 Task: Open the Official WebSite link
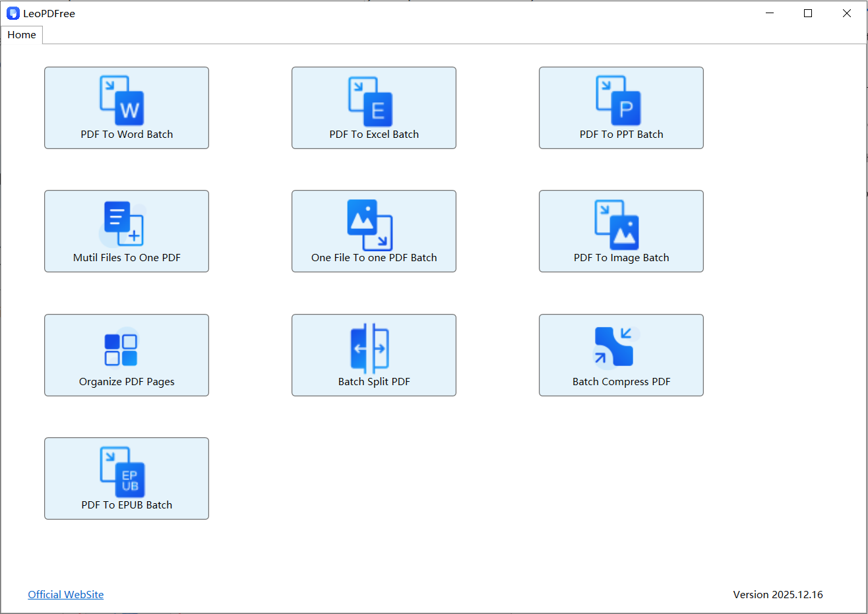pos(65,594)
